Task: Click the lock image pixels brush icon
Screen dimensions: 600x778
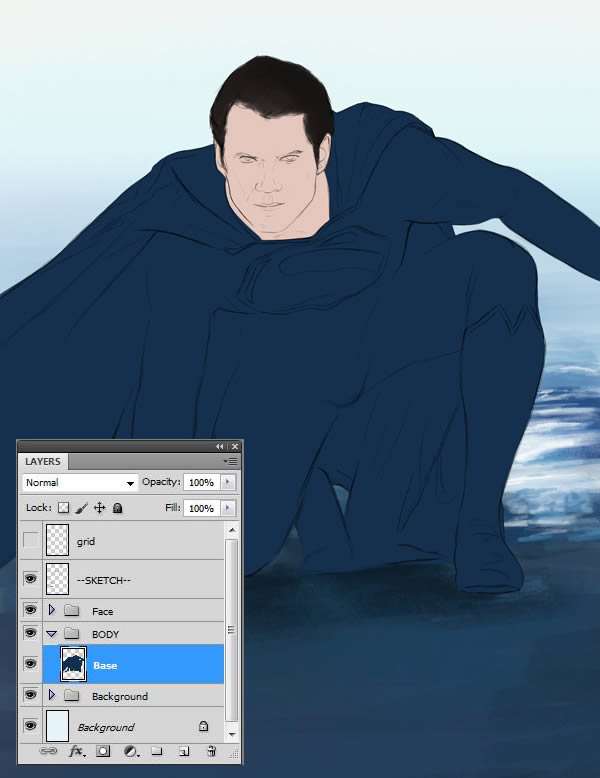Action: pos(82,508)
